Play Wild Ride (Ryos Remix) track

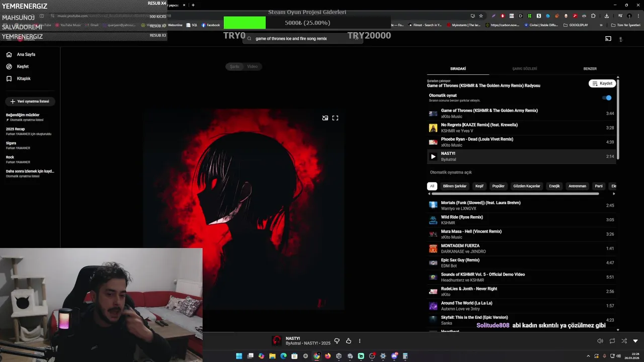(x=521, y=220)
